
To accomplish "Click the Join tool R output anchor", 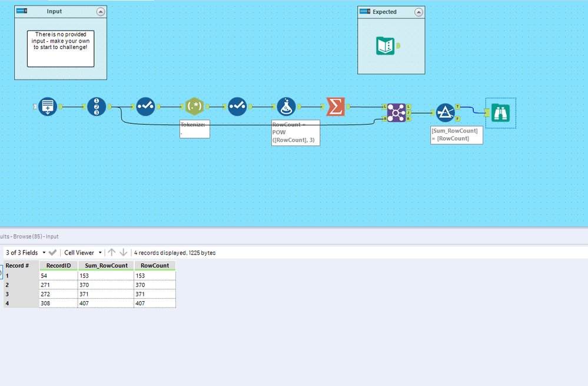I will click(408, 118).
